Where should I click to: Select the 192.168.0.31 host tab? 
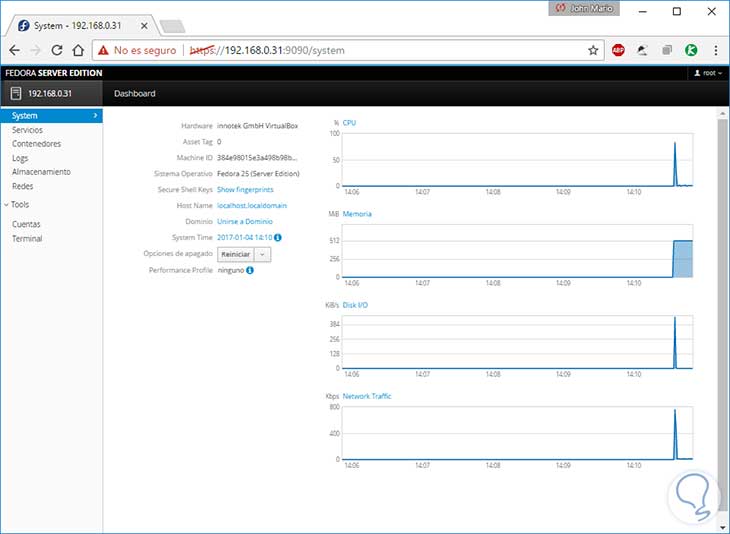coord(51,93)
